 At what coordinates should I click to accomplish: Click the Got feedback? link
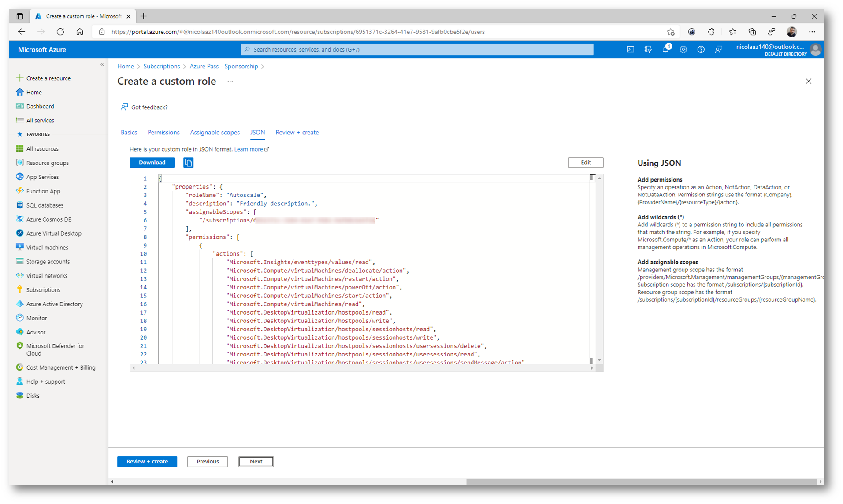pyautogui.click(x=144, y=107)
